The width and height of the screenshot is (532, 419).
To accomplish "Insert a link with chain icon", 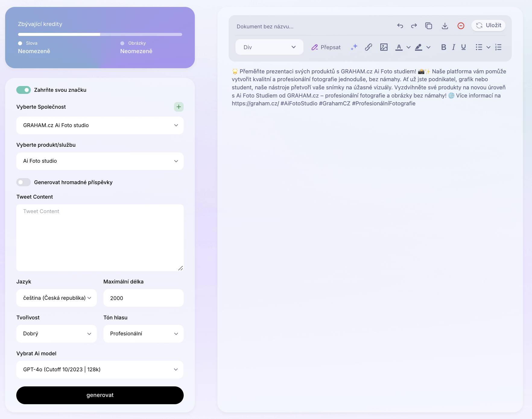I will [369, 47].
